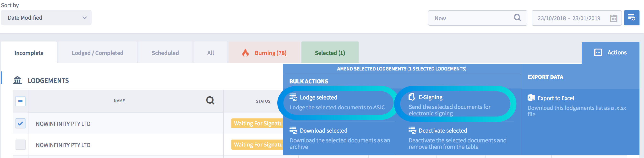Click the Amend Selected Lodgements header text
Image resolution: width=644 pixels, height=158 pixels.
click(x=402, y=69)
